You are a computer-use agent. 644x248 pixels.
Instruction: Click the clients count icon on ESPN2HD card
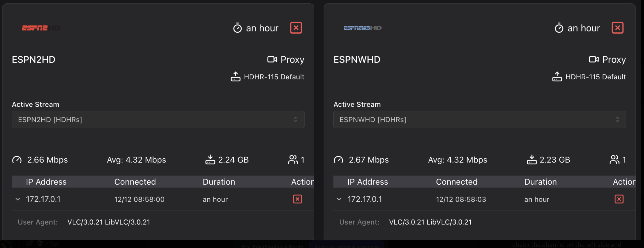coord(292,159)
